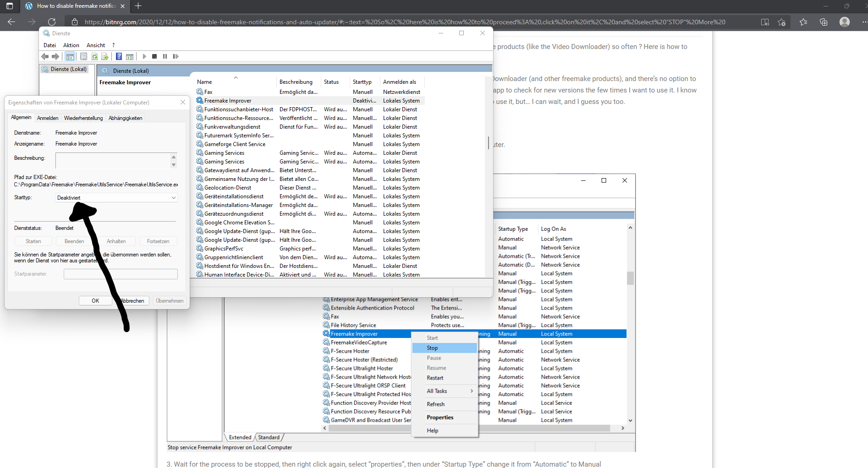This screenshot has width=868, height=468.
Task: Select the Funkverwaltungsdienst service row
Action: pyautogui.click(x=310, y=127)
